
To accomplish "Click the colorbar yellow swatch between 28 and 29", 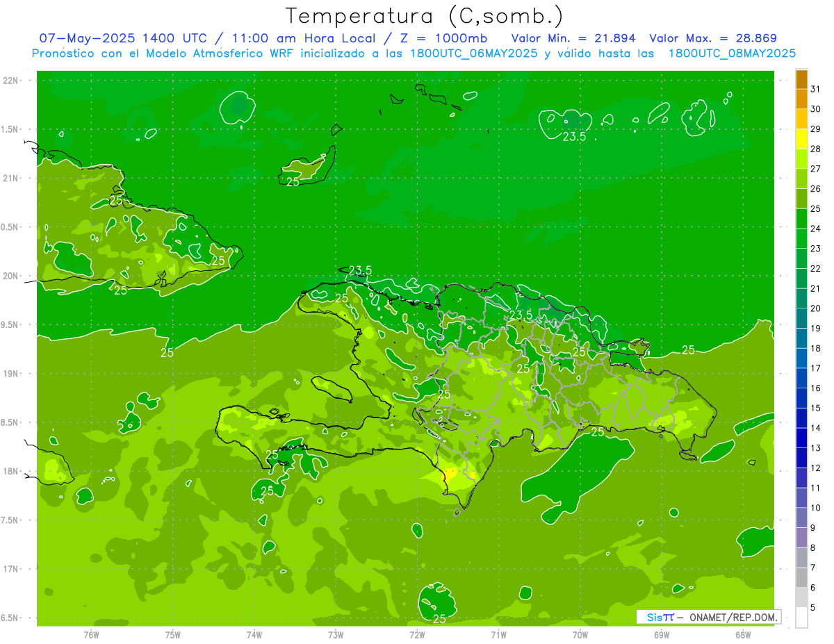I will coord(801,138).
